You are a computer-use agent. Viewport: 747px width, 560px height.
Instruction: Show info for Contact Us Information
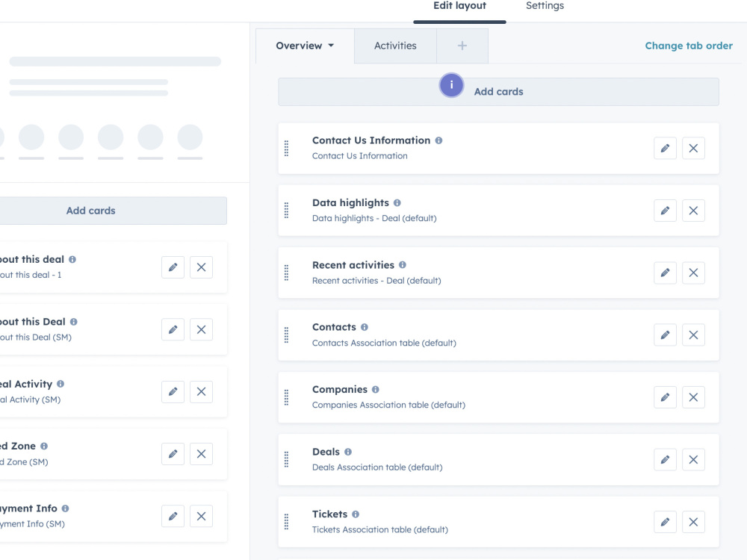(438, 140)
